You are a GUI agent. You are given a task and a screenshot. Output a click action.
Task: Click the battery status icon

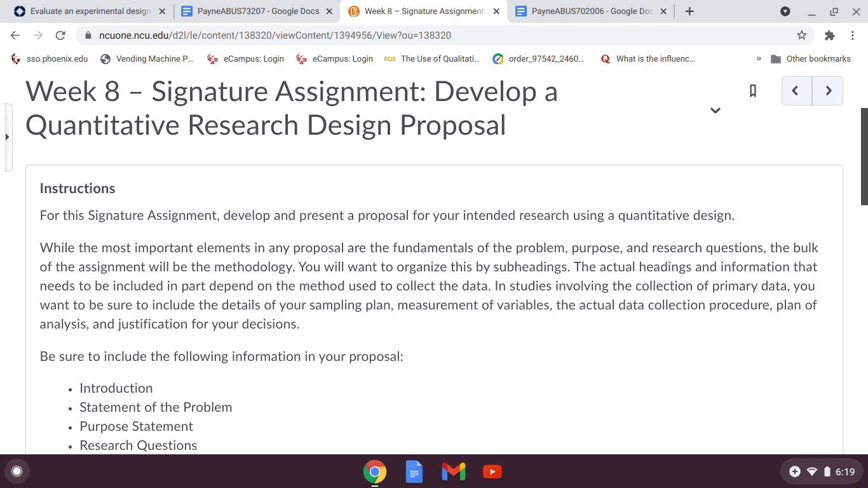[x=827, y=471]
